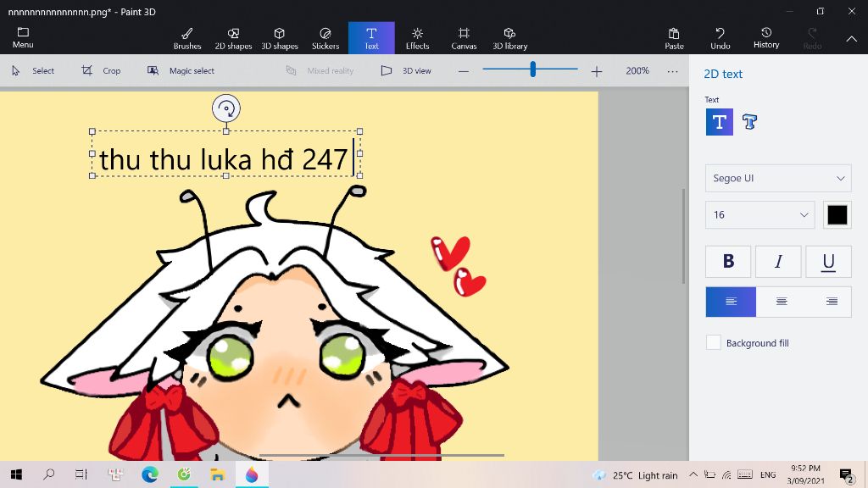This screenshot has width=868, height=488.
Task: Select the 3D text type button
Action: [749, 122]
